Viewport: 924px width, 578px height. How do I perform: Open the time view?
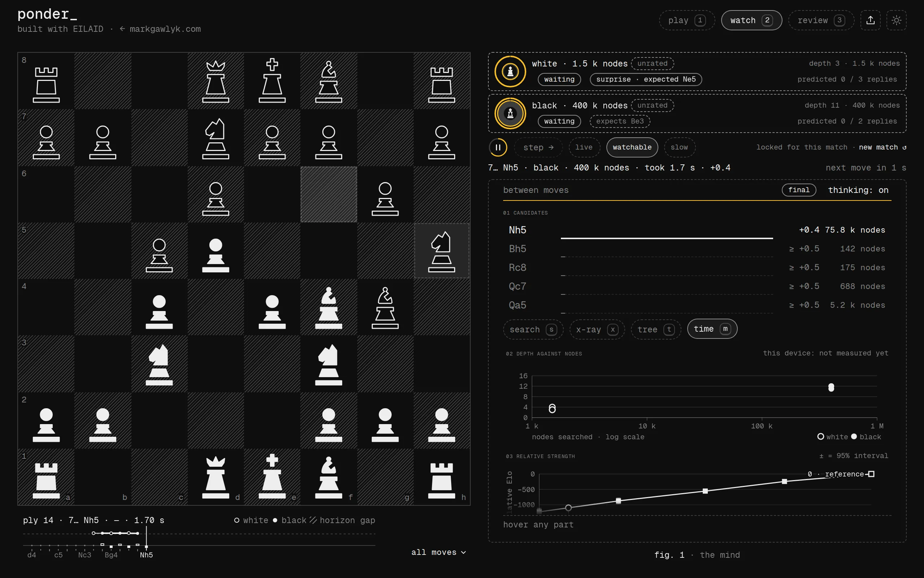click(x=712, y=329)
